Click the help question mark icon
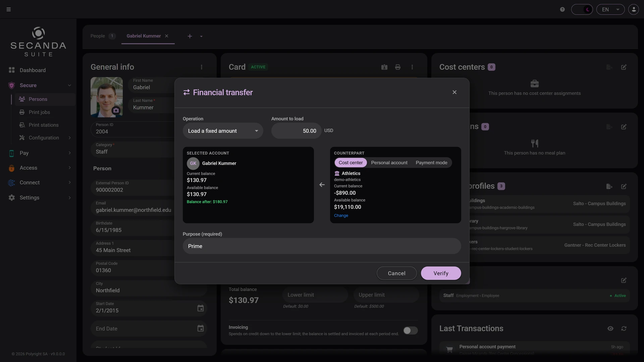This screenshot has width=644, height=362. click(x=562, y=9)
